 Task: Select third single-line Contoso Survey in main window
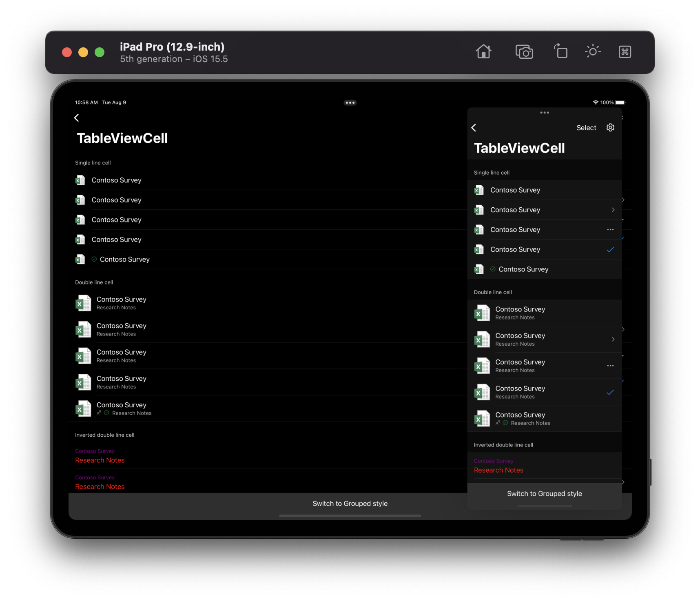click(x=268, y=220)
